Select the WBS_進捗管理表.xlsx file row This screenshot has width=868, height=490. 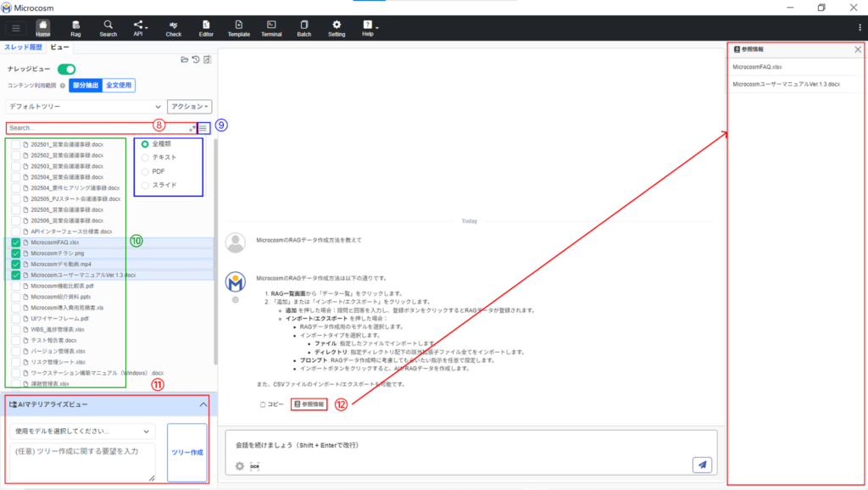point(58,330)
